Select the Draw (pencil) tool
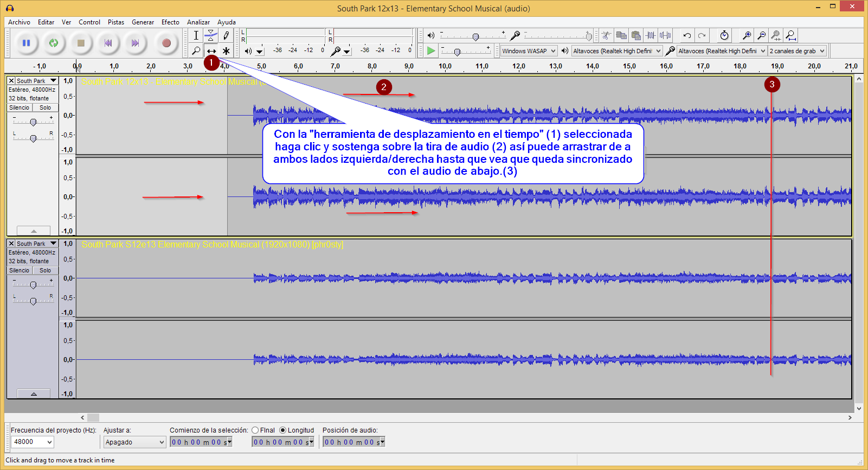The image size is (868, 470). tap(226, 36)
